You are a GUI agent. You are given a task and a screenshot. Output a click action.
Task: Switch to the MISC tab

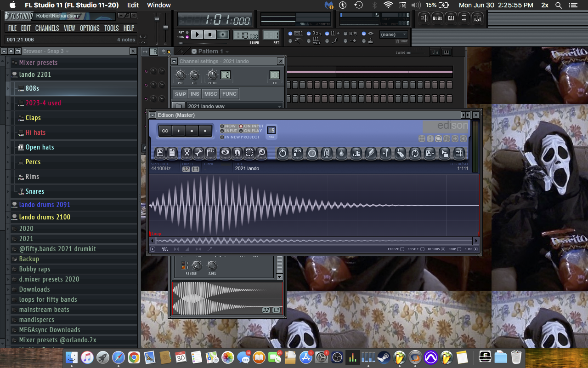click(x=211, y=94)
